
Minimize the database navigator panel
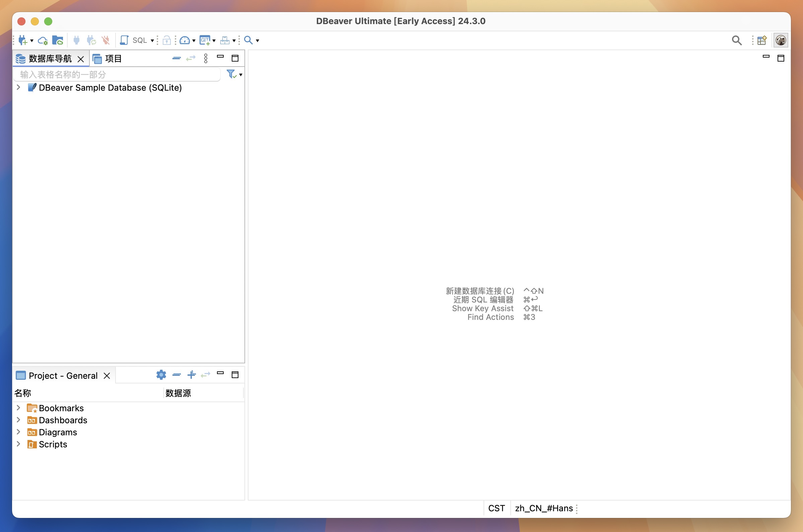[x=220, y=57]
